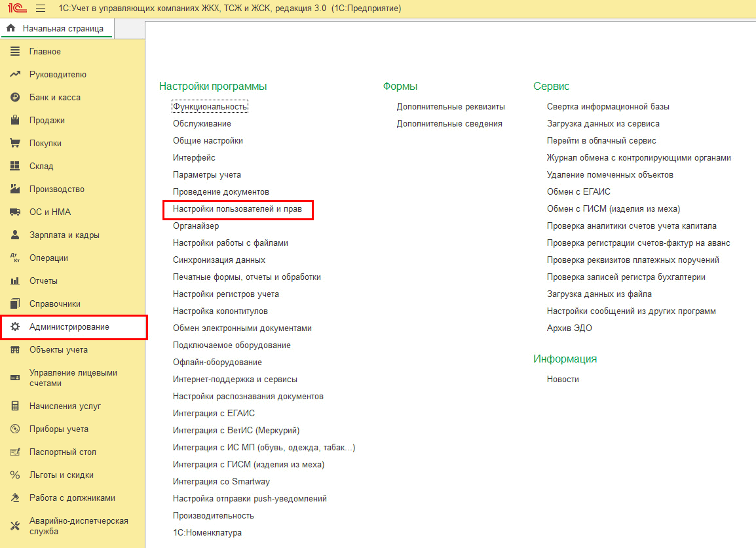Open Перейти в облачный сервис
Image resolution: width=756 pixels, height=548 pixels.
[601, 141]
